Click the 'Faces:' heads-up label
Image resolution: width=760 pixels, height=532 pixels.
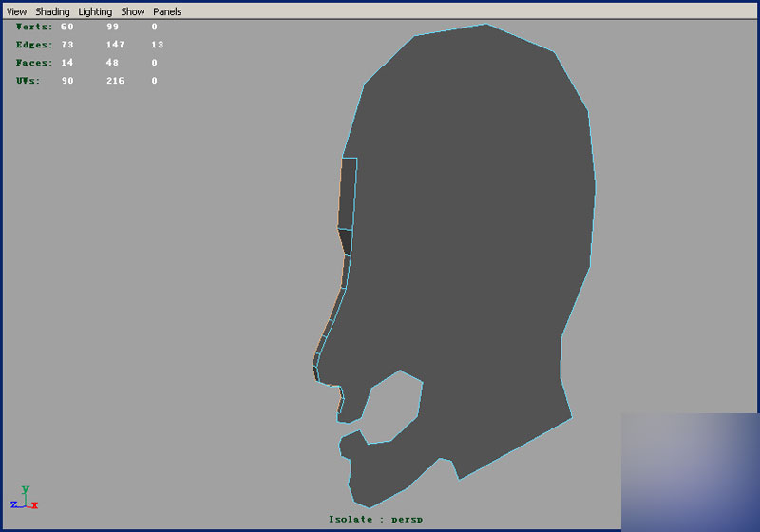[x=33, y=63]
